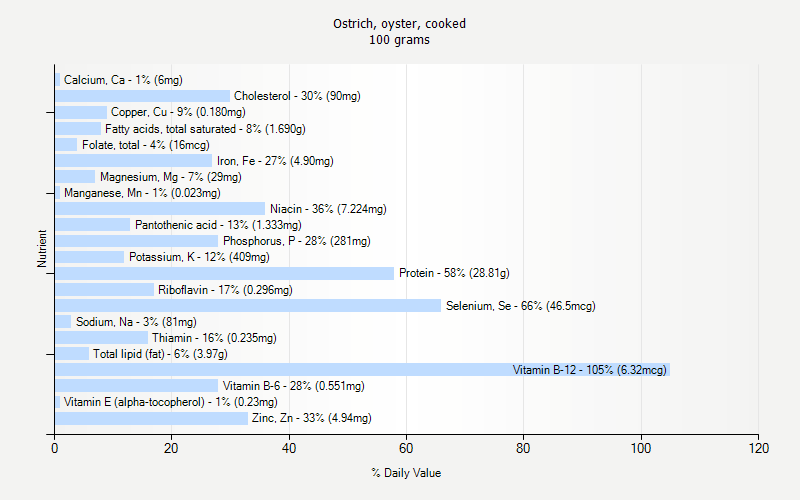This screenshot has width=800, height=500.
Task: Click the chart title 'Ostrich, oyster, cooked'
Action: click(400, 24)
